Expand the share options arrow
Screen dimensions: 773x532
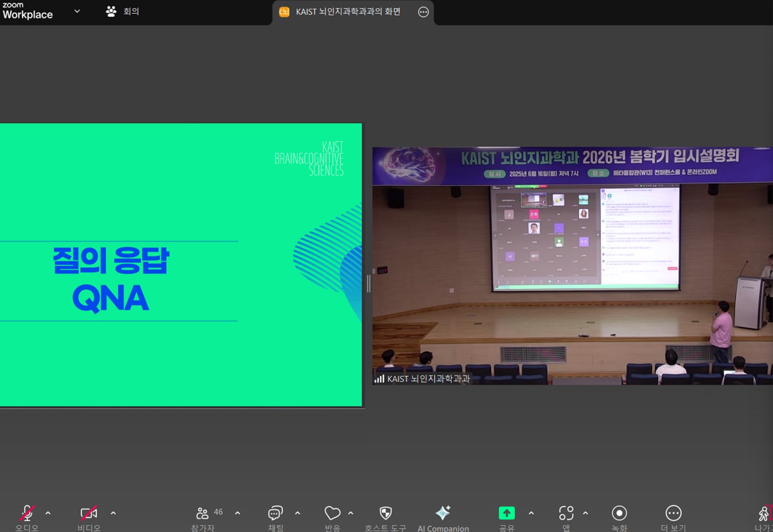click(x=531, y=513)
